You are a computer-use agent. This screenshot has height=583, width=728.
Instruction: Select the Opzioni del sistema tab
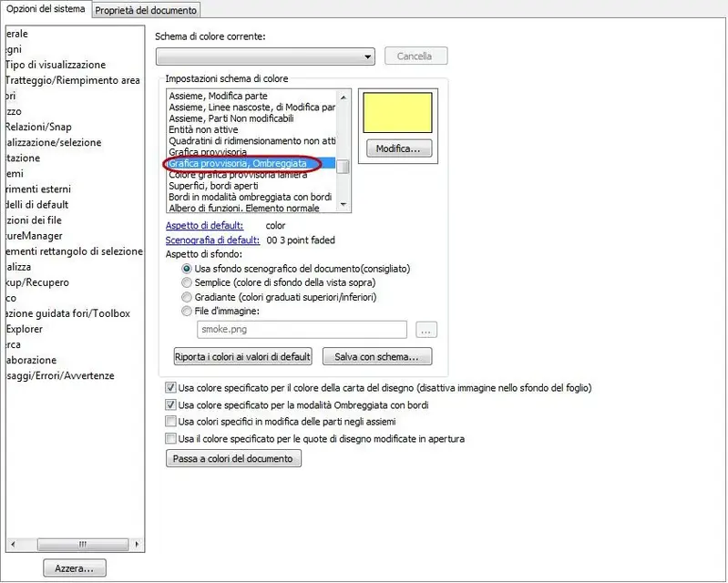pos(46,9)
